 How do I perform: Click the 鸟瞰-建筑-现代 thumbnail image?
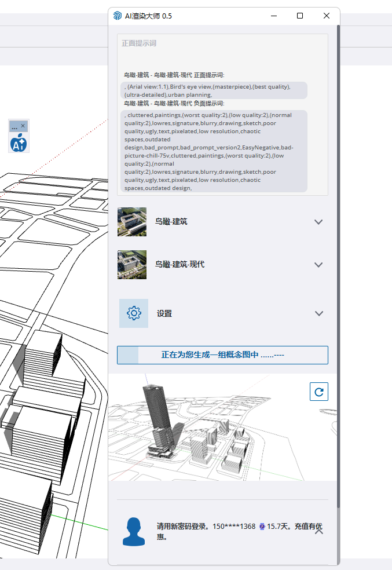[132, 265]
